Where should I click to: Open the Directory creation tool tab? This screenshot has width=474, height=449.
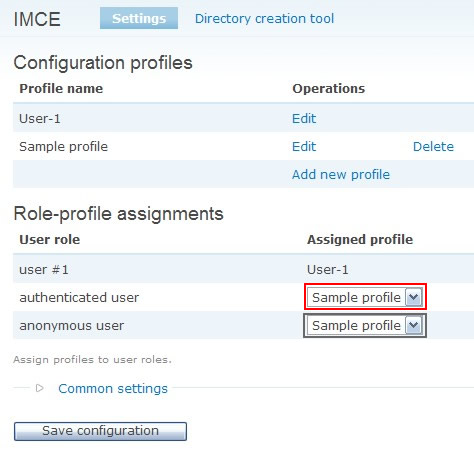point(264,19)
